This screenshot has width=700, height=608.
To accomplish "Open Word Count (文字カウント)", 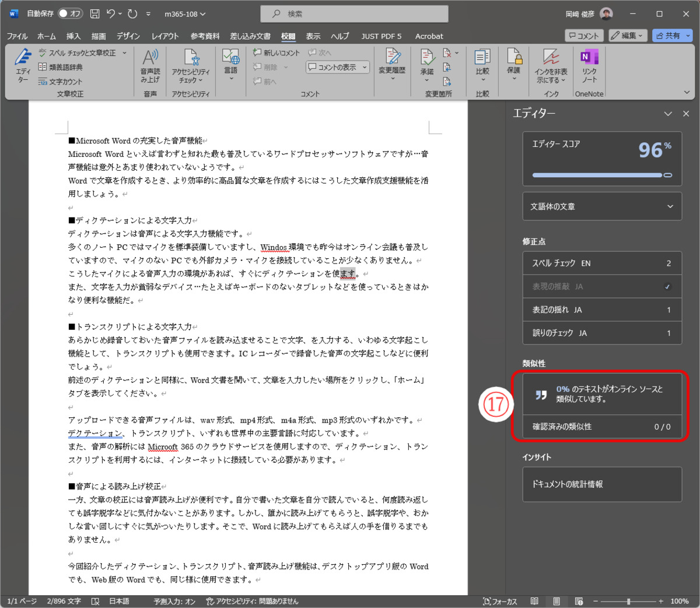I will [60, 82].
